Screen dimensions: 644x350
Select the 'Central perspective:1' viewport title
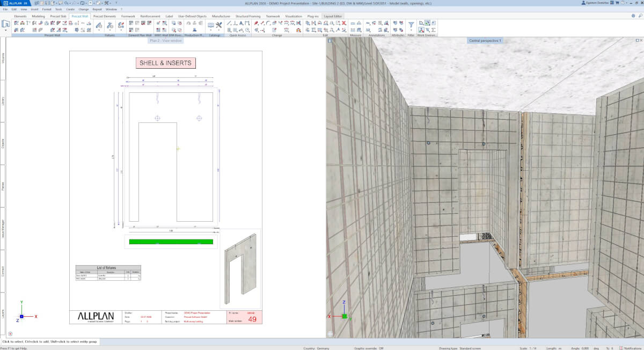[485, 40]
